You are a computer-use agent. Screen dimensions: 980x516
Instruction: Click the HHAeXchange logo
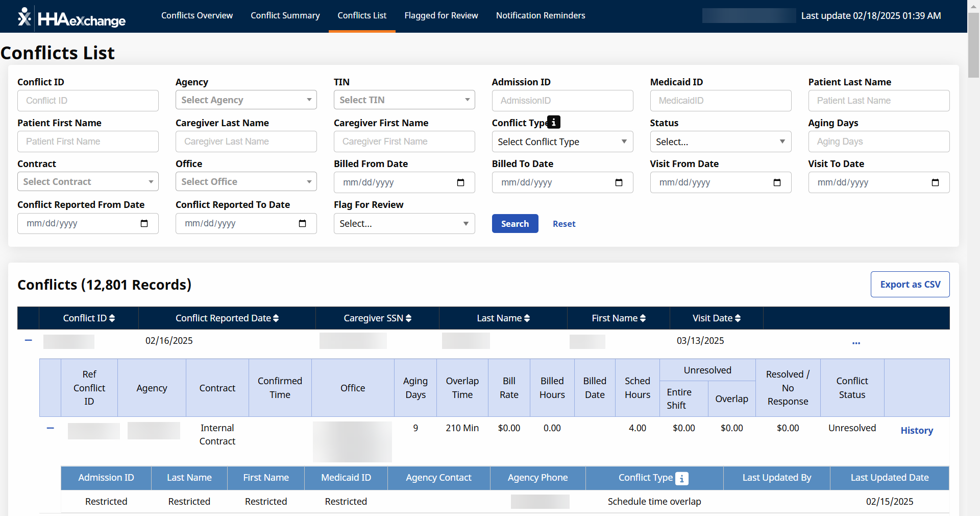[x=71, y=17]
